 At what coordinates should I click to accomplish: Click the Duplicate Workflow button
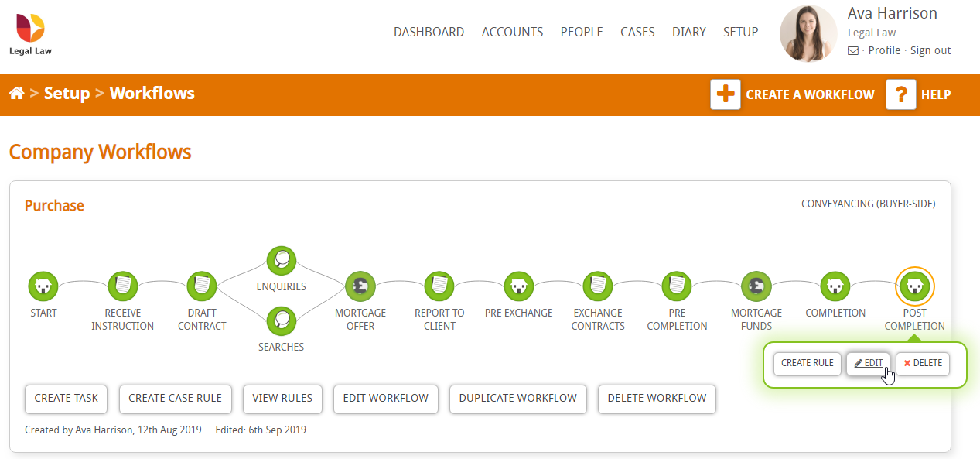pos(517,399)
